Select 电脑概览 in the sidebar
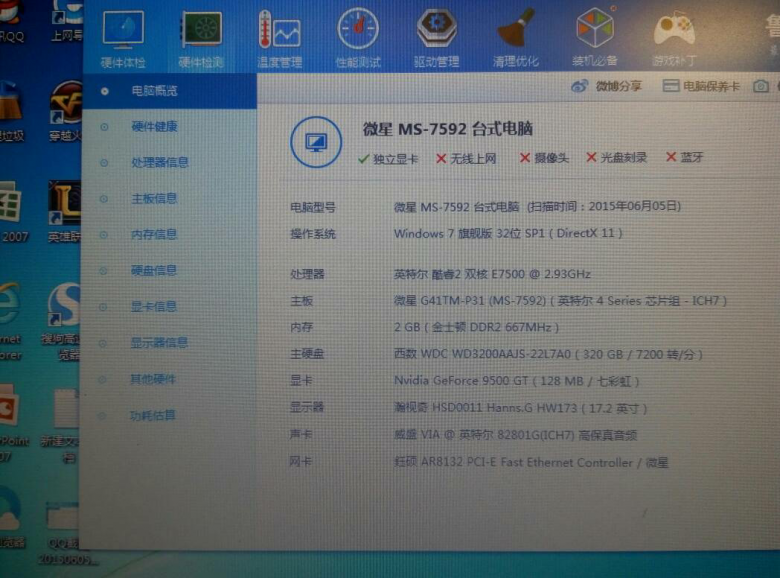This screenshot has height=578, width=780. (169, 91)
